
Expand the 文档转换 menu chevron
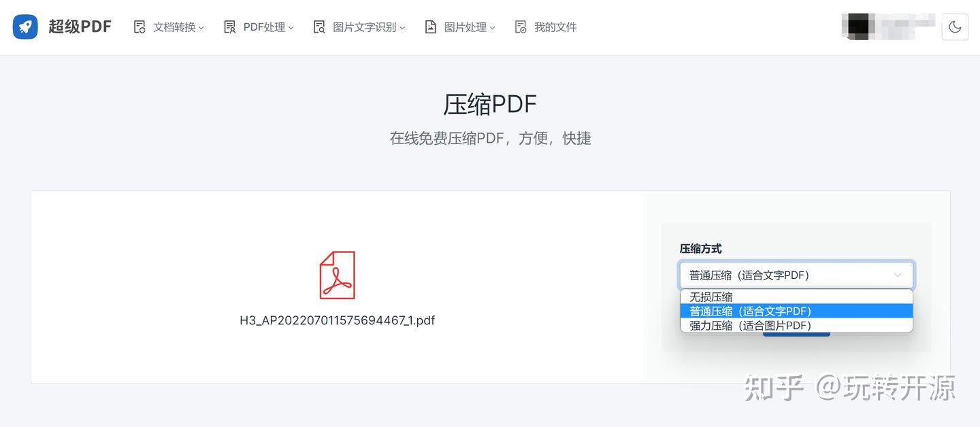(201, 28)
